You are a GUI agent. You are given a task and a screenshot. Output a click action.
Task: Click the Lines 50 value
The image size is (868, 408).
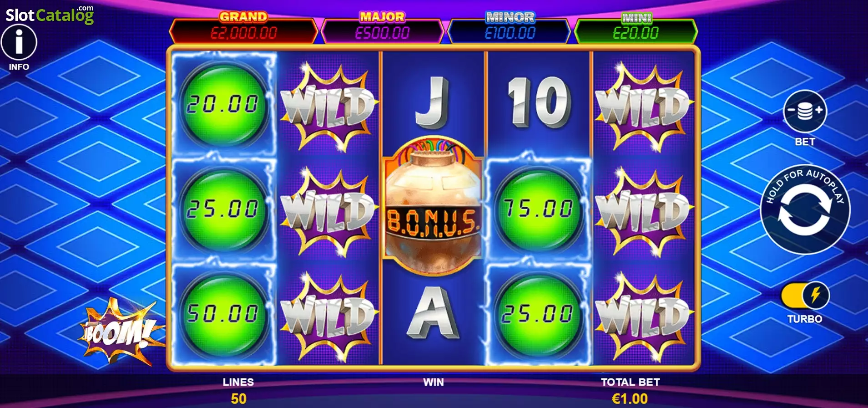click(x=238, y=398)
